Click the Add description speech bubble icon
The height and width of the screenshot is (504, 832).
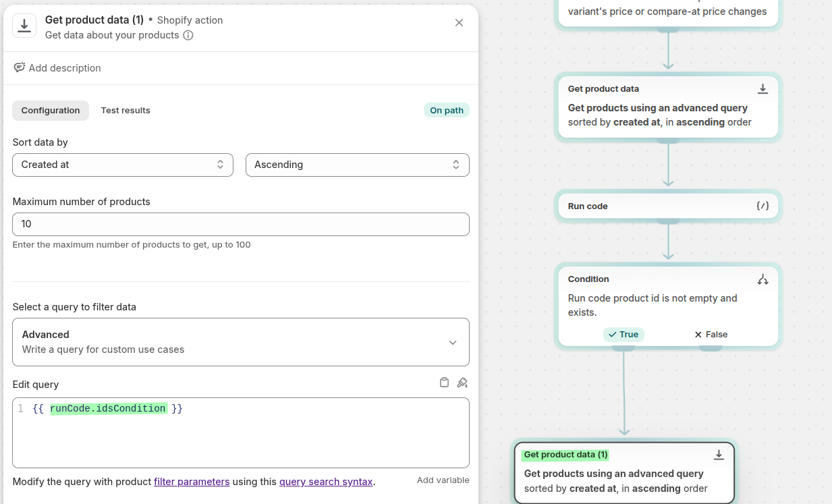coord(20,67)
